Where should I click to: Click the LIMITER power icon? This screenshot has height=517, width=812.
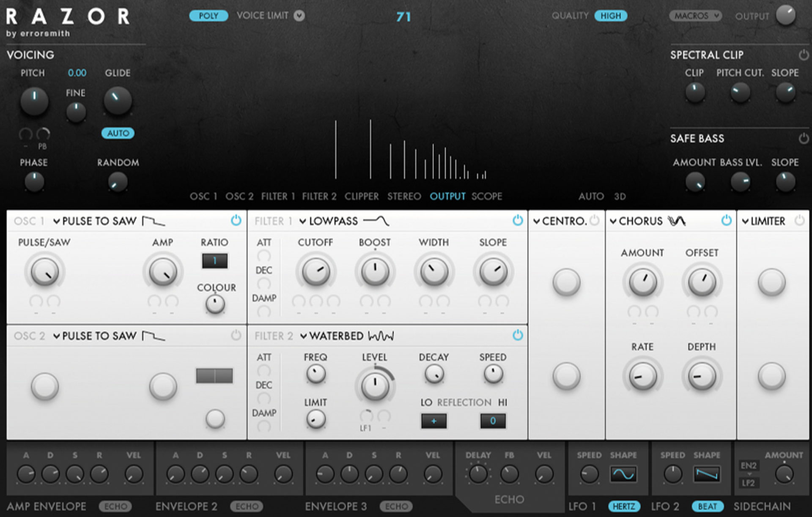coord(799,220)
